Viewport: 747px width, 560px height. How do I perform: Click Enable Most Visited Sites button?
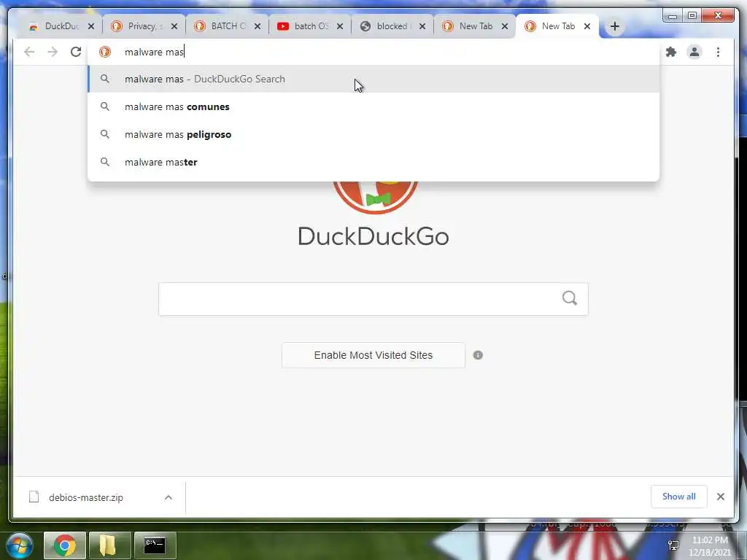[373, 355]
